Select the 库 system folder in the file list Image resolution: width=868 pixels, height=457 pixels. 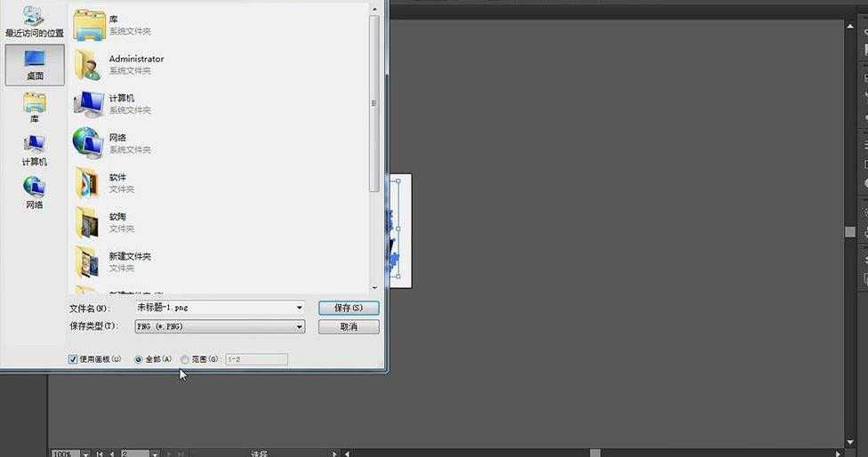pyautogui.click(x=116, y=25)
